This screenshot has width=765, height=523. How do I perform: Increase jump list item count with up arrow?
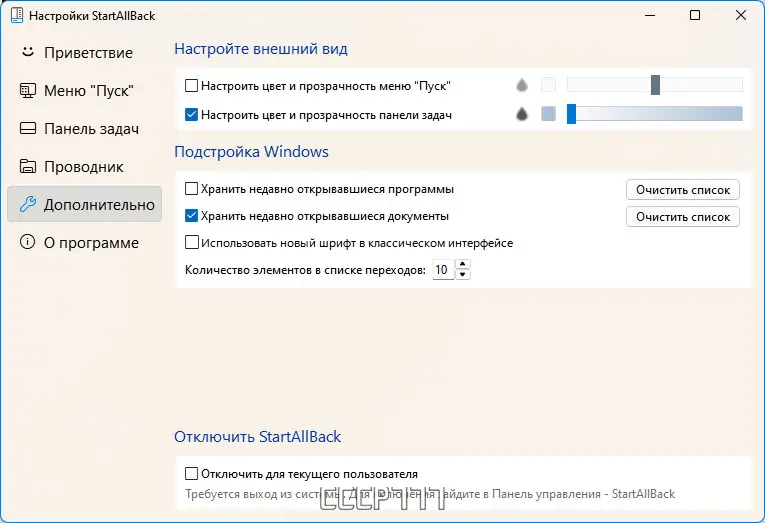[462, 265]
